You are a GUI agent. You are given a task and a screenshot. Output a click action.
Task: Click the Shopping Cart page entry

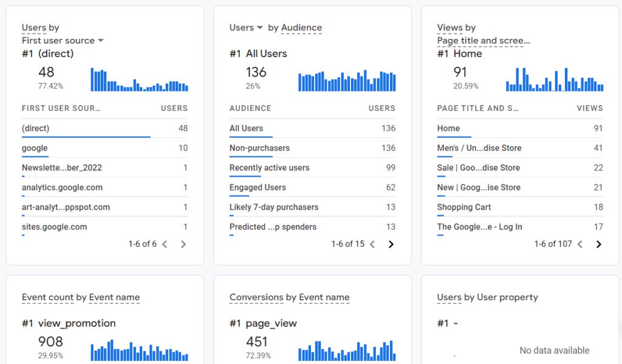[463, 207]
